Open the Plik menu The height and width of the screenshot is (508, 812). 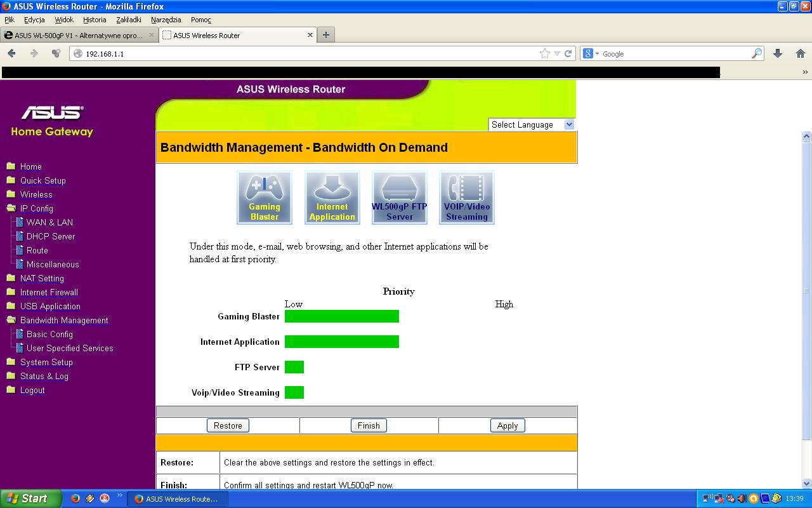(x=10, y=20)
